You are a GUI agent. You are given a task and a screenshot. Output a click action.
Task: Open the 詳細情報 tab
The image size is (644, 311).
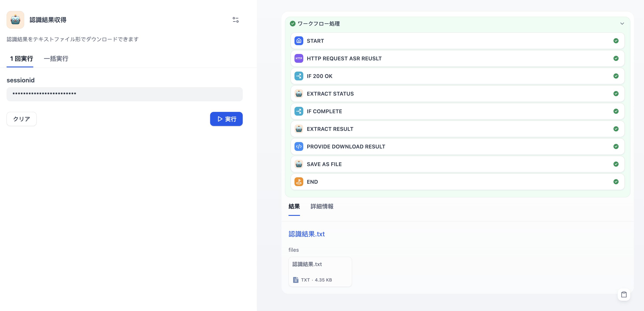[322, 207]
